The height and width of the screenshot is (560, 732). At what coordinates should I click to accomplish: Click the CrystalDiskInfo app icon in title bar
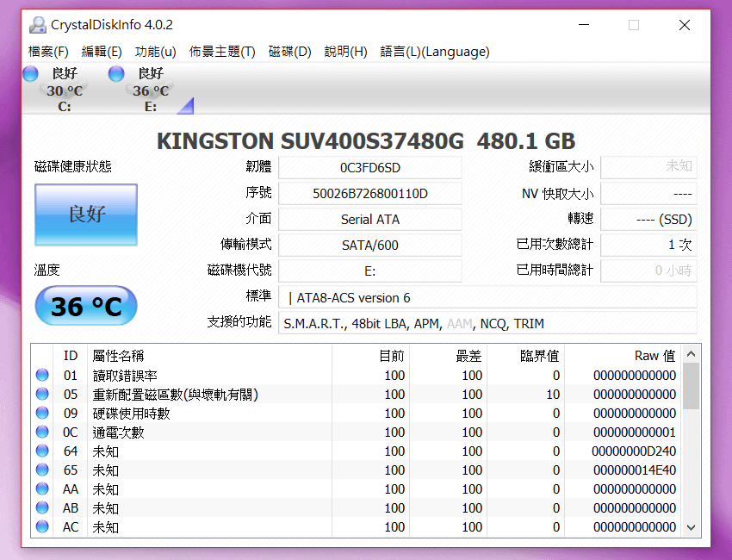tap(37, 25)
